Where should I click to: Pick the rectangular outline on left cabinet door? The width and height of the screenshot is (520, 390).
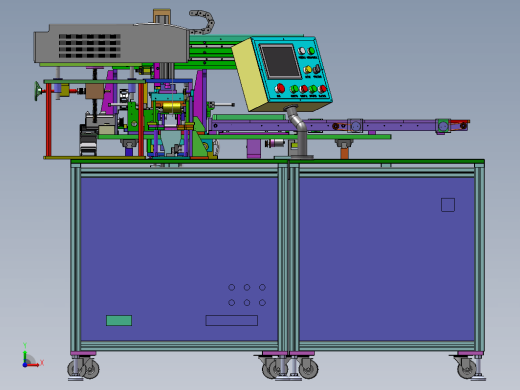coord(232,320)
